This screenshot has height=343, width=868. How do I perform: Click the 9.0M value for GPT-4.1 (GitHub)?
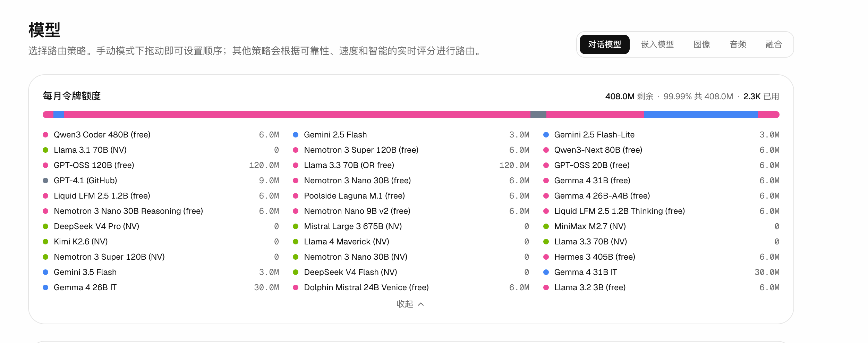pyautogui.click(x=269, y=181)
